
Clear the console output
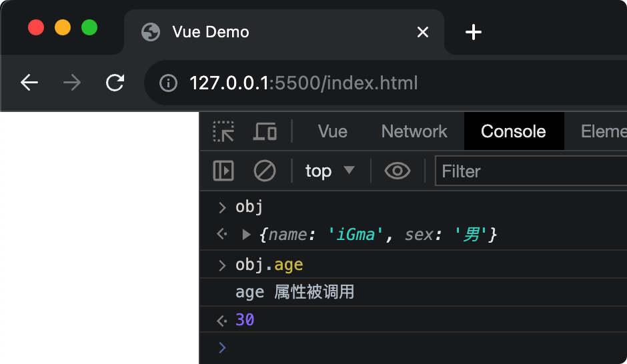coord(265,171)
